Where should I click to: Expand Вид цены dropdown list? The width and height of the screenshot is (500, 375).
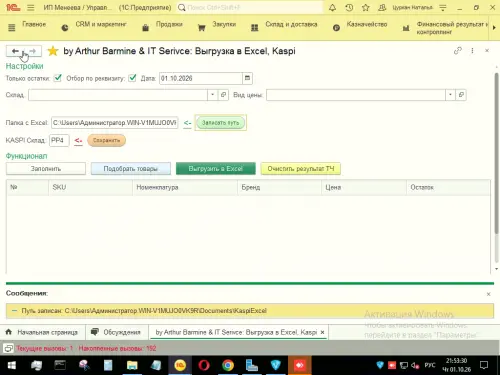tap(450, 95)
